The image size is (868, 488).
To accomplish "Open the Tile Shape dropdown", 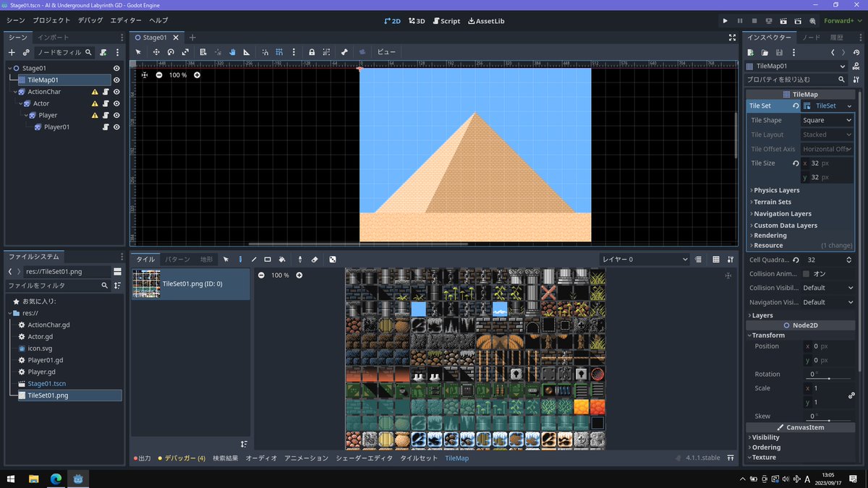I will (x=827, y=120).
